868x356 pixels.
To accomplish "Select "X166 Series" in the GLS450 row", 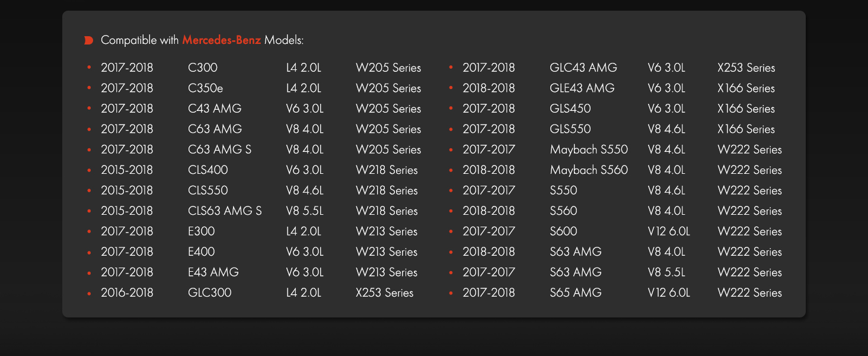I will (746, 109).
